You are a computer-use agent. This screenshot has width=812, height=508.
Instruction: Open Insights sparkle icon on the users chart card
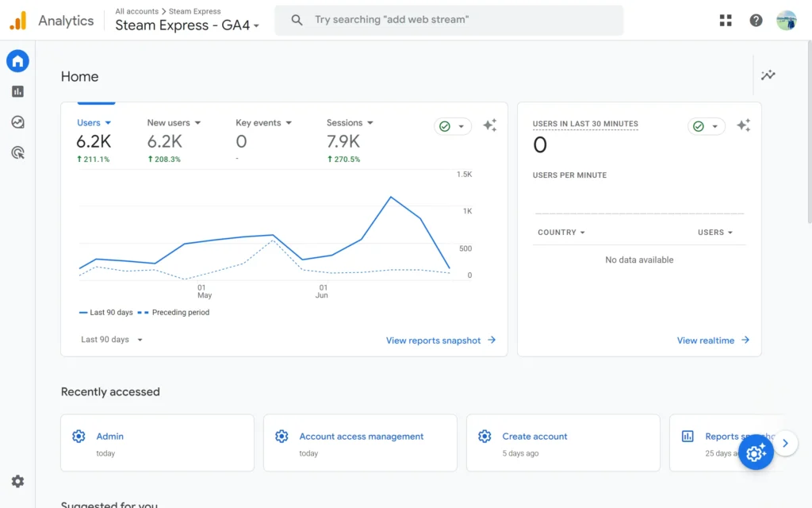click(490, 125)
